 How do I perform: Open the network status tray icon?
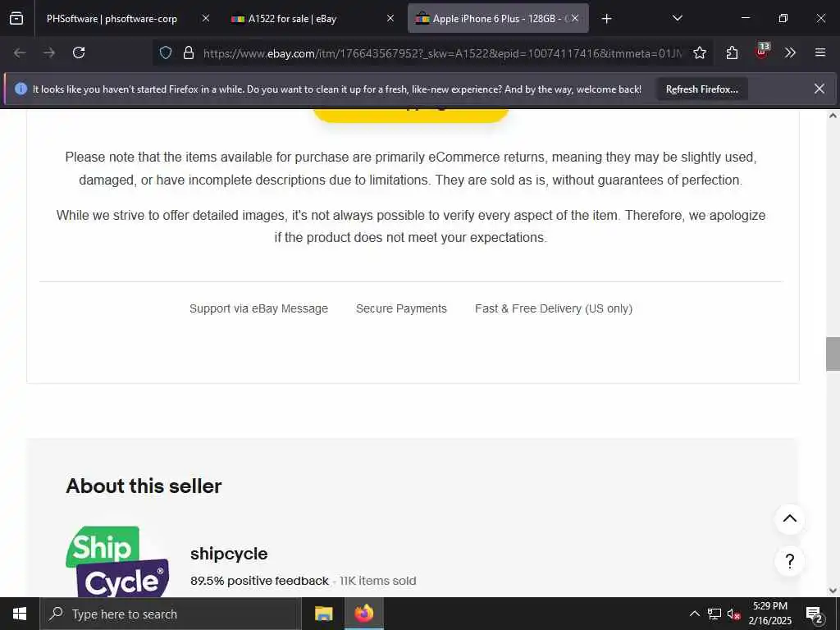pos(714,614)
